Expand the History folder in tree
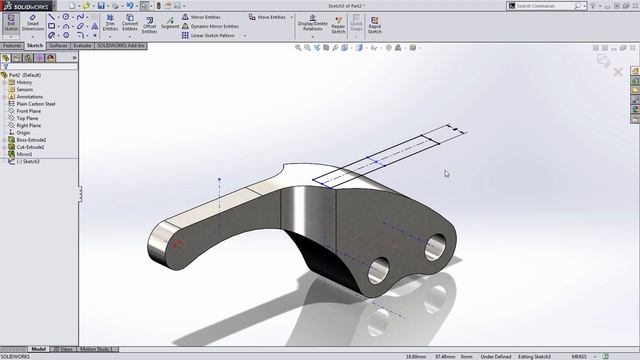 coord(4,82)
